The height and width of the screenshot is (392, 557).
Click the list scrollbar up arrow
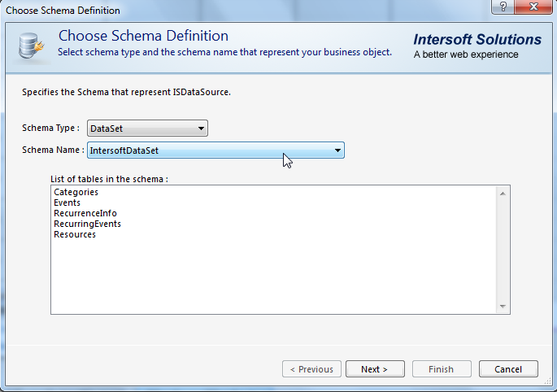pos(503,194)
